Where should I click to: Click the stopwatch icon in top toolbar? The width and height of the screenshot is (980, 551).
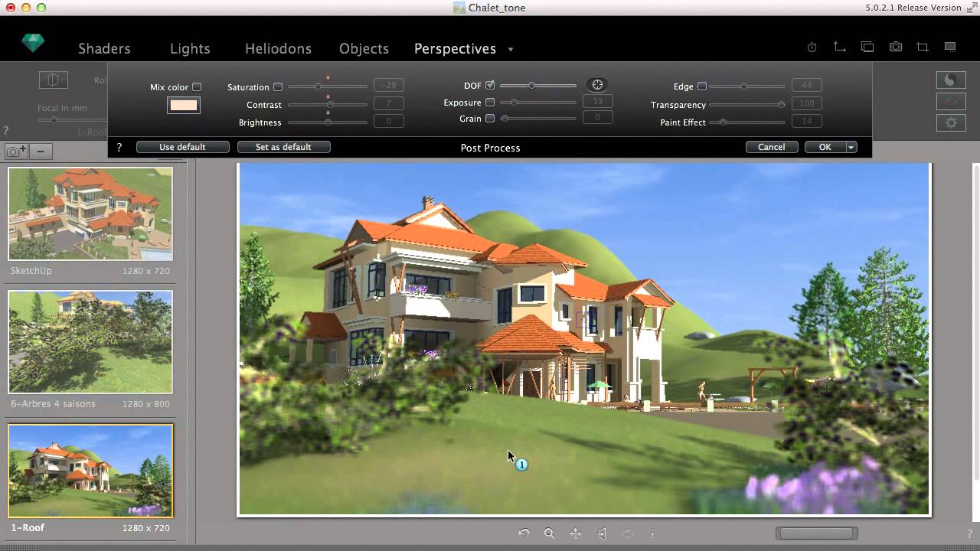coord(812,47)
